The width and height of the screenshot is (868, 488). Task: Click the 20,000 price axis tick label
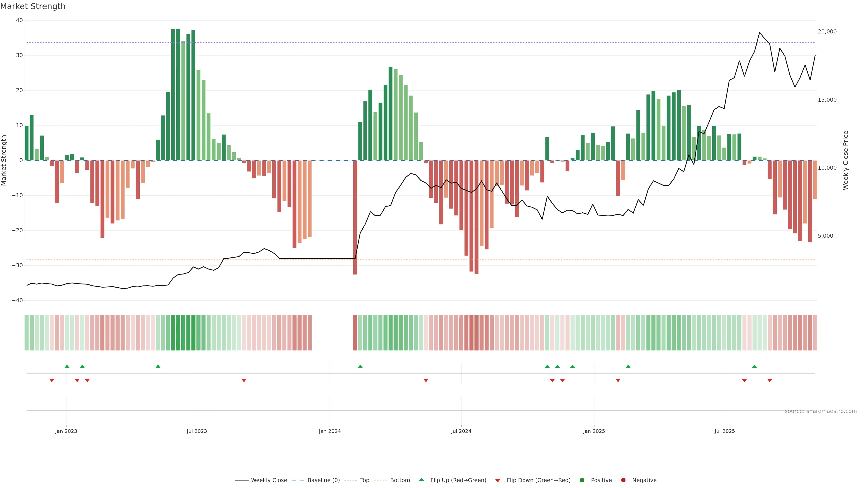[x=827, y=32]
